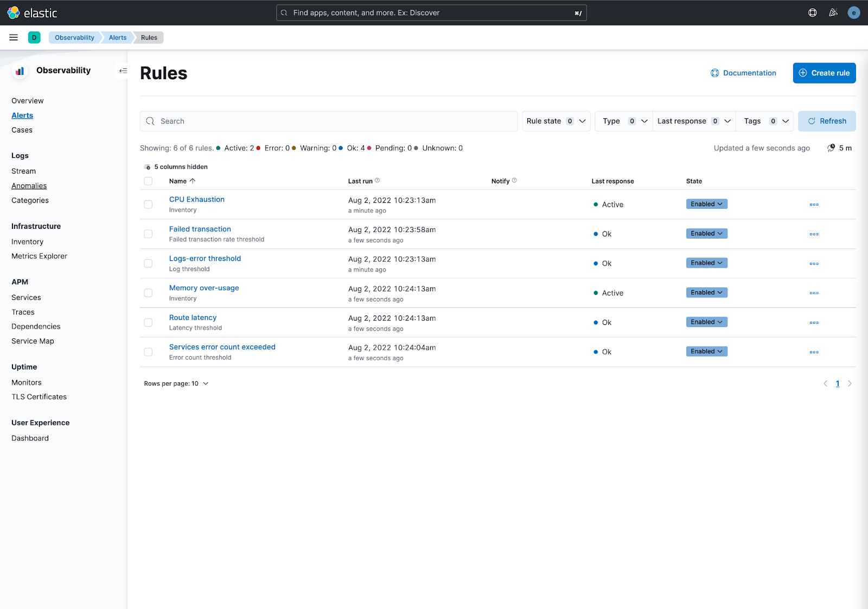Open the help icon in the top bar

point(812,12)
